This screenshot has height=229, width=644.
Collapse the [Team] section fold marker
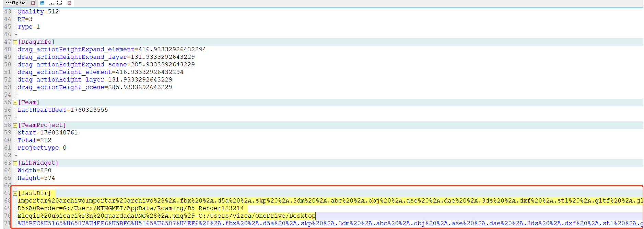[15, 103]
